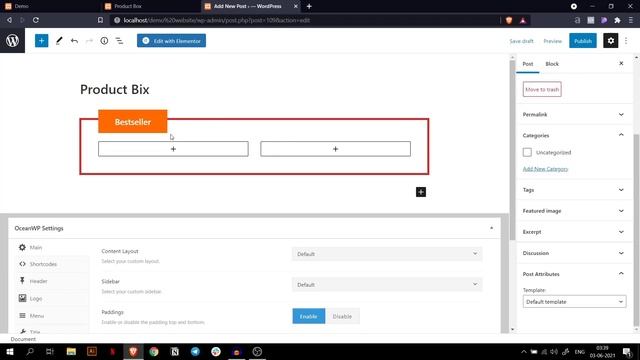Publish the post
640x360 pixels.
pyautogui.click(x=583, y=41)
